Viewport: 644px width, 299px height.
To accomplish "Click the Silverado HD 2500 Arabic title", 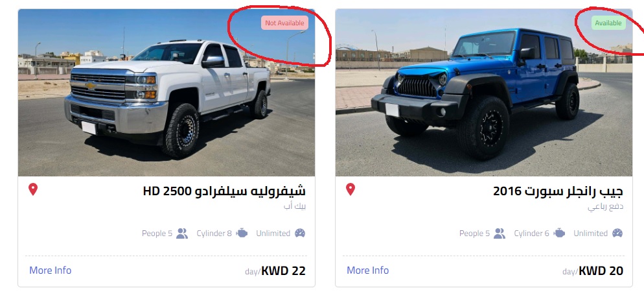I will pyautogui.click(x=224, y=191).
